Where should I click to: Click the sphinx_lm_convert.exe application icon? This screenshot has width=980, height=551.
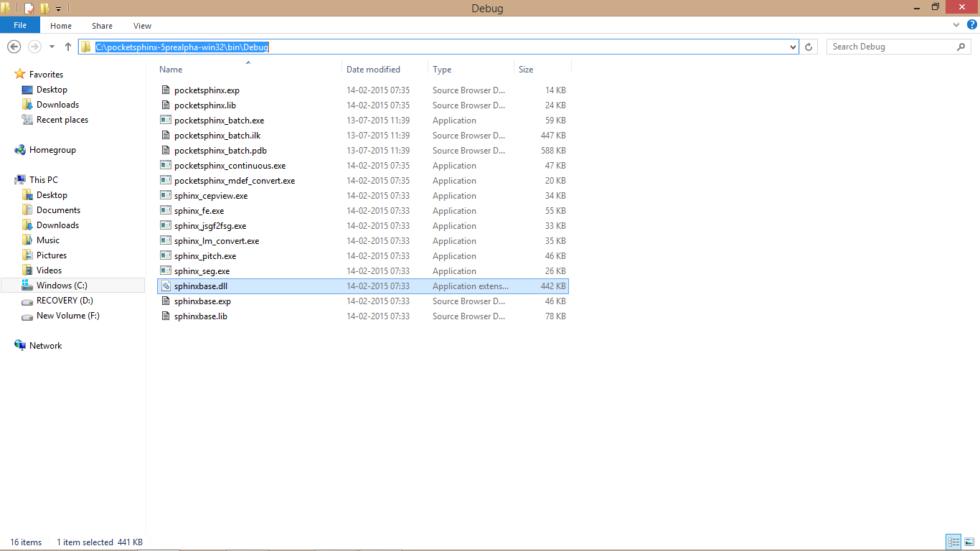[x=166, y=241]
